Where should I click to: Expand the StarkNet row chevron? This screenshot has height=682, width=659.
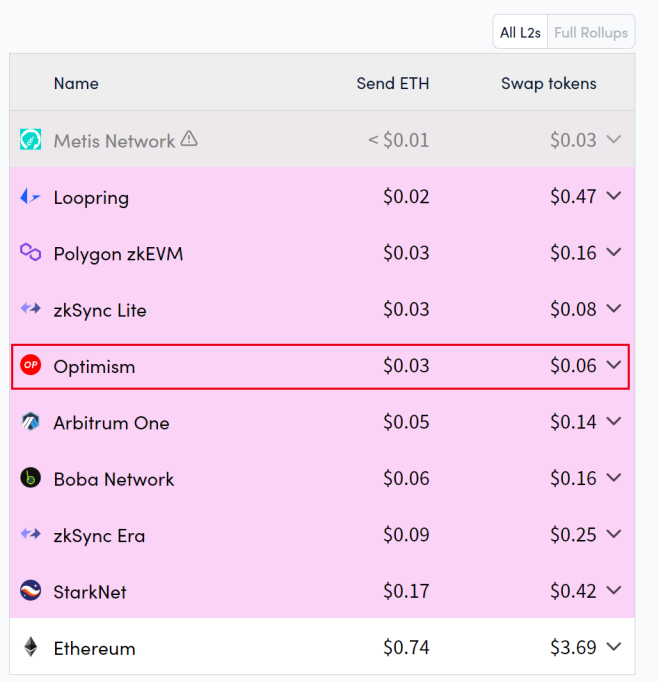pyautogui.click(x=614, y=591)
